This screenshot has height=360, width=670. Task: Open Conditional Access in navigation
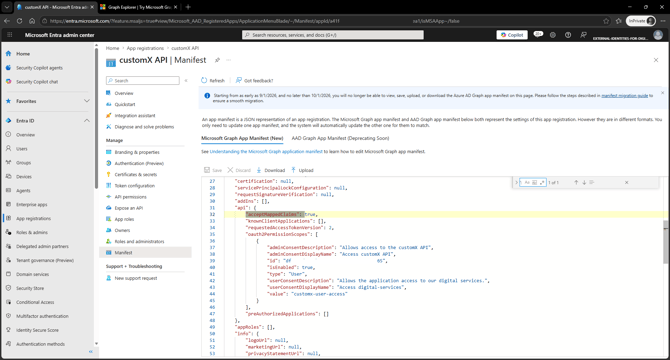(35, 302)
